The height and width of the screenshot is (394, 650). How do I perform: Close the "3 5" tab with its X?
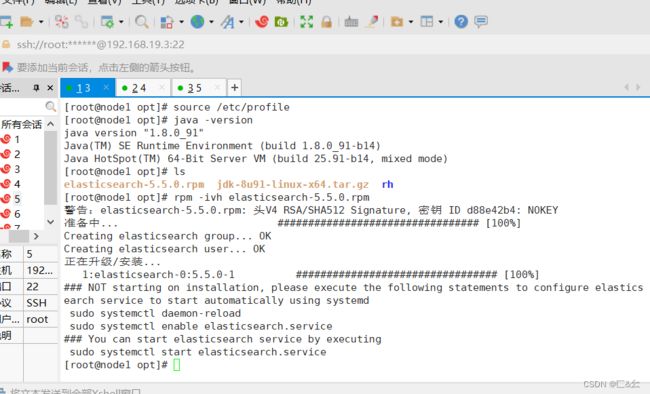(217, 87)
